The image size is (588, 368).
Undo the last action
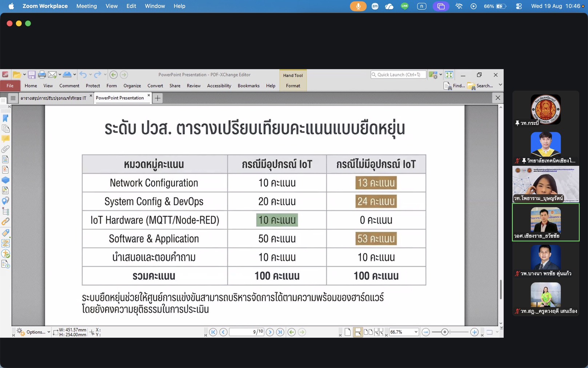[x=83, y=75]
